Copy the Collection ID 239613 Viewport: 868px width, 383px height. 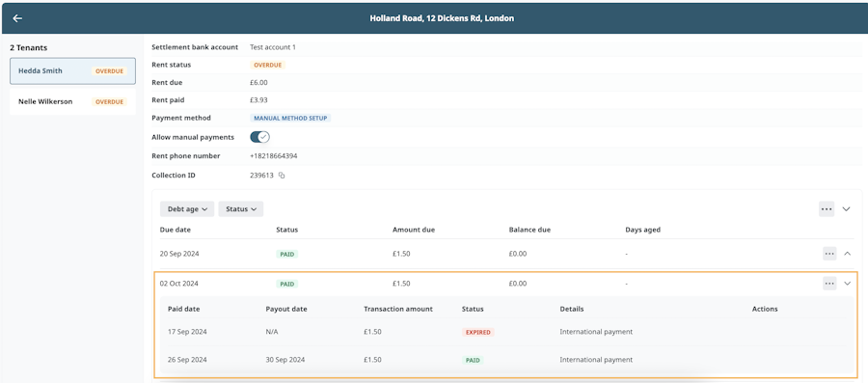(282, 176)
